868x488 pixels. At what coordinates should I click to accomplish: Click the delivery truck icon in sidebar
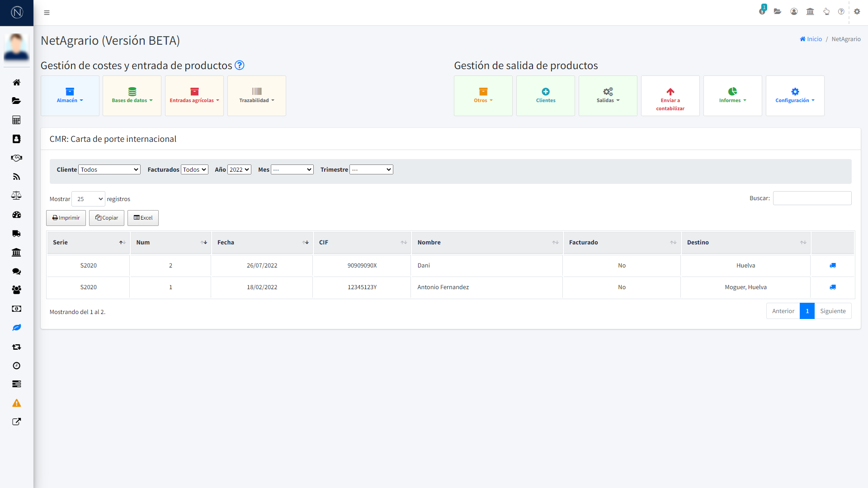click(17, 234)
